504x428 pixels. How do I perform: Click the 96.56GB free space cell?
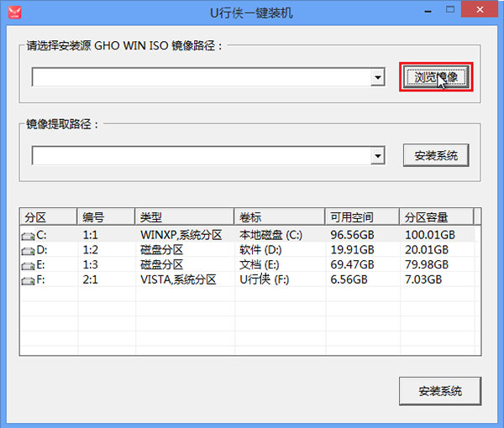click(x=352, y=235)
